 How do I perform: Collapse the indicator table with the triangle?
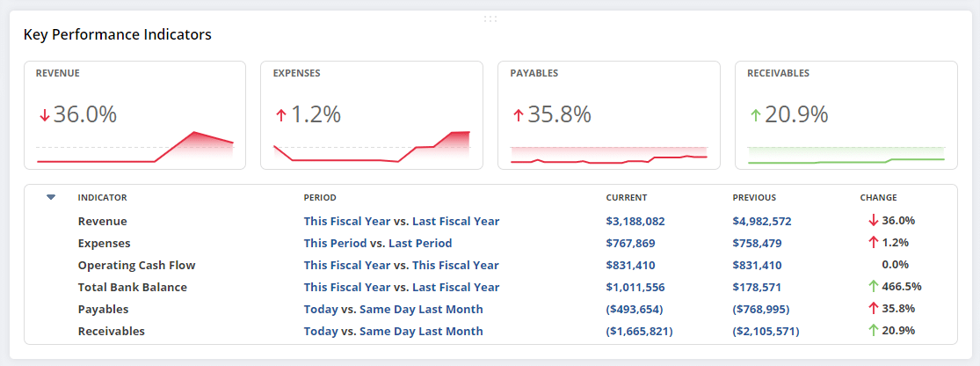pyautogui.click(x=51, y=197)
